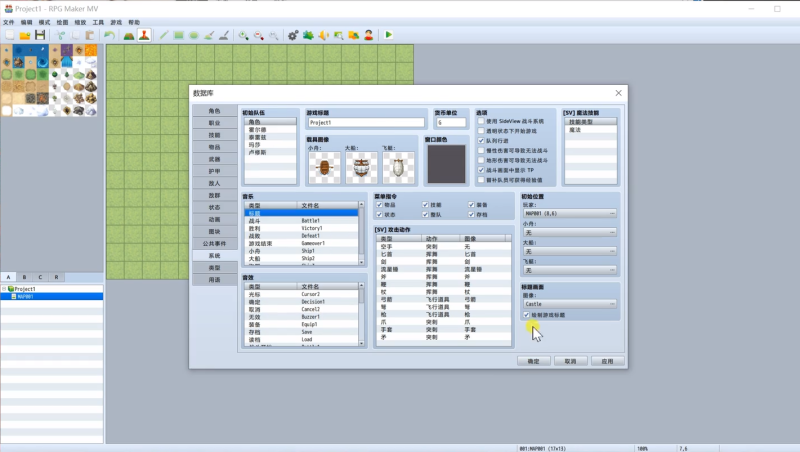Select tileset tab B

click(x=24, y=277)
